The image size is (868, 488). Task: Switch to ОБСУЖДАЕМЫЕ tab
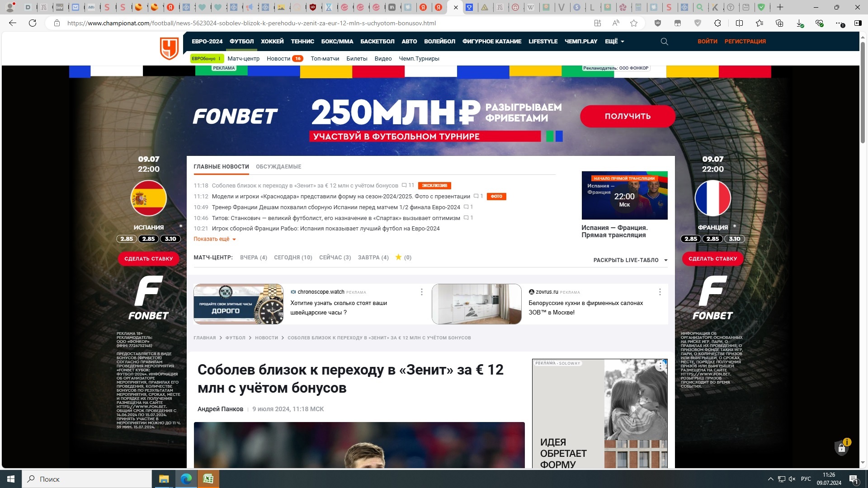pyautogui.click(x=278, y=167)
